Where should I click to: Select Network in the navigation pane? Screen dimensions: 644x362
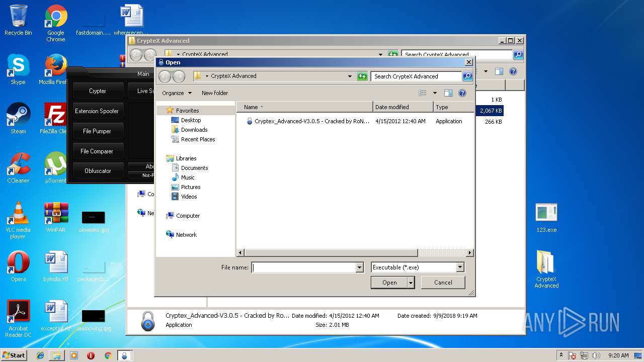point(182,235)
